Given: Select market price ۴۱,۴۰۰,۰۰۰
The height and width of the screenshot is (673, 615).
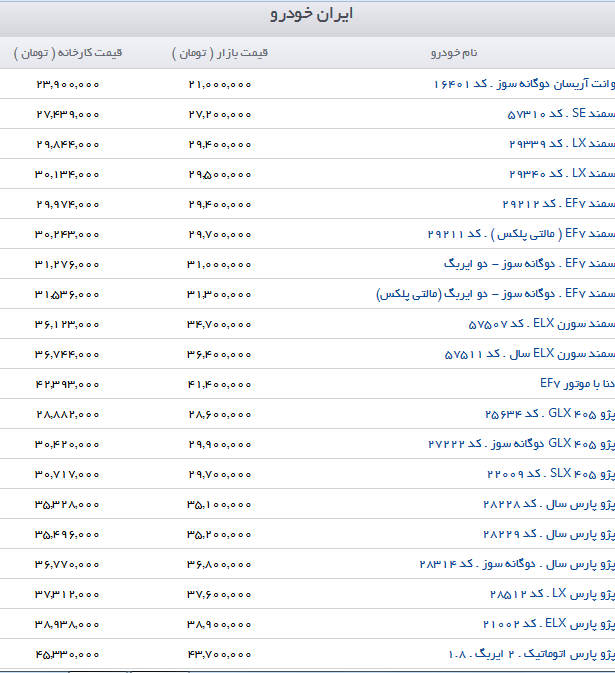Looking at the screenshot, I should (219, 385).
